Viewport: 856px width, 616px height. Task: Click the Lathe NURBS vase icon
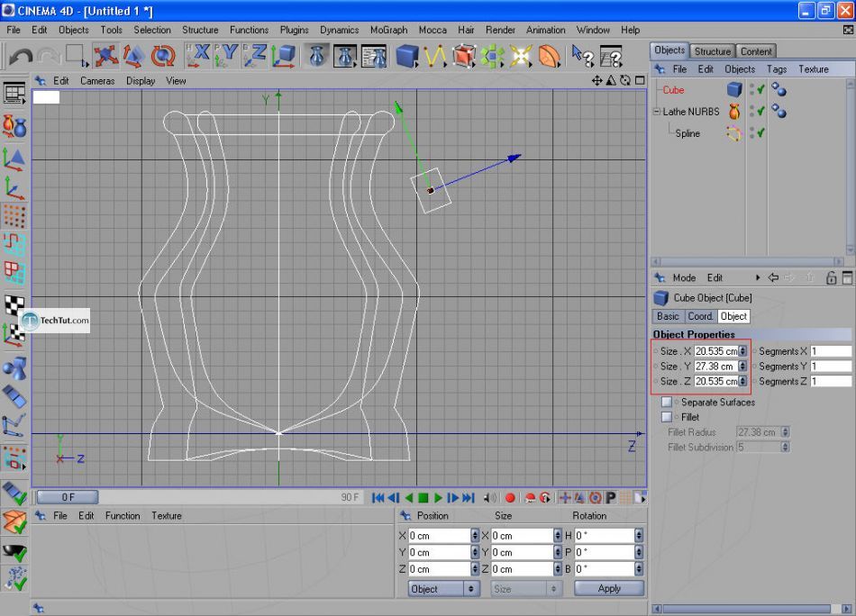[x=734, y=112]
